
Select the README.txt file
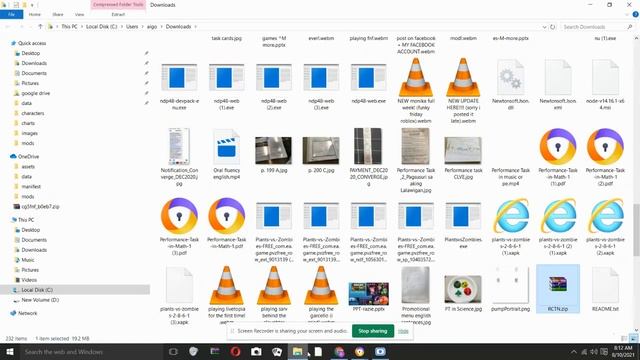point(605,289)
